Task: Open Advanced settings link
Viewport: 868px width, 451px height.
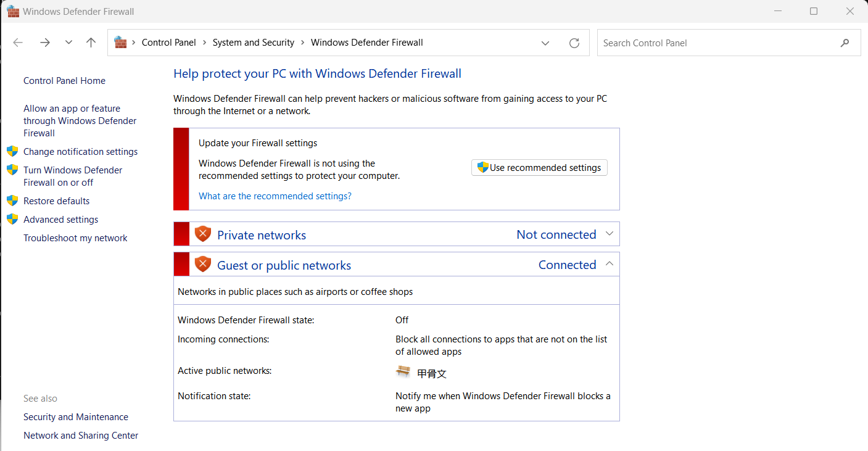Action: pos(61,220)
